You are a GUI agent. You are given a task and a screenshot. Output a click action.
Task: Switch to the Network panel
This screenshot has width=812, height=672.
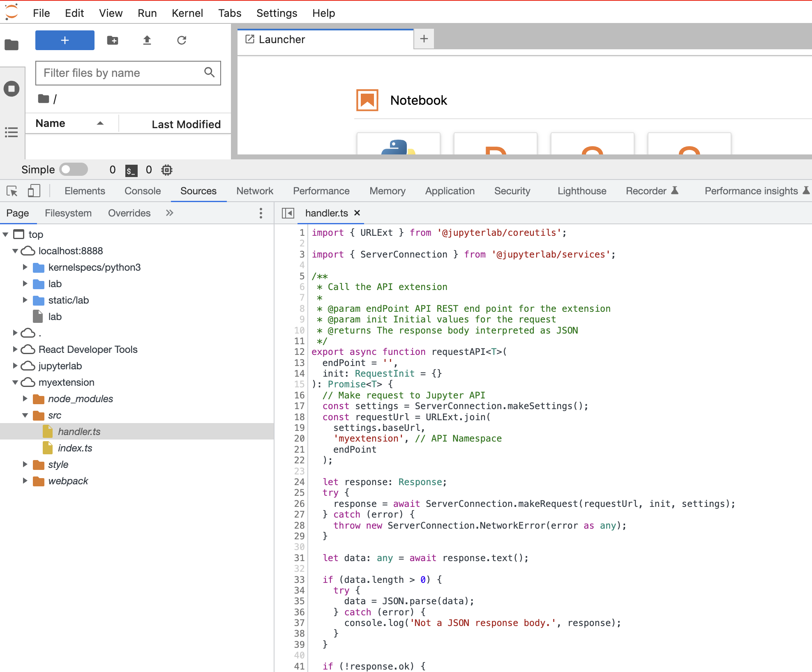255,191
